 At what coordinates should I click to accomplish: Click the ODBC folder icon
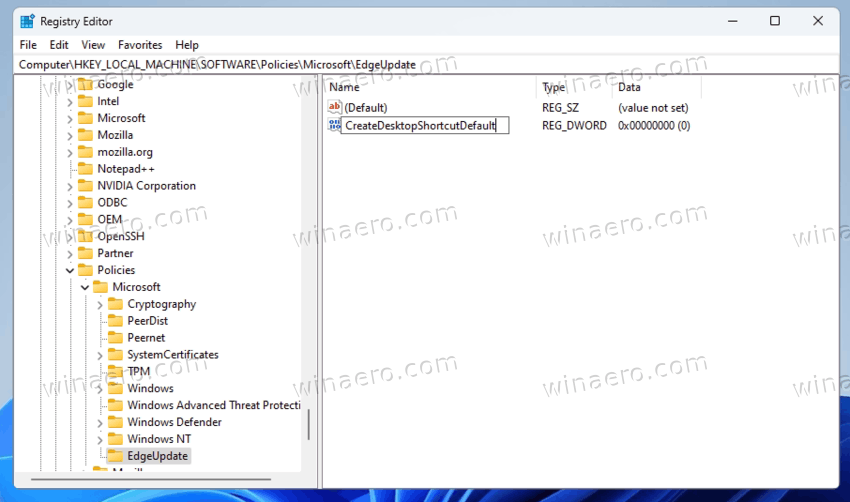point(86,202)
